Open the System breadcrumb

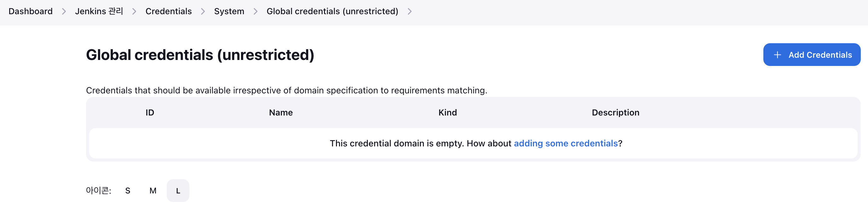pyautogui.click(x=229, y=11)
